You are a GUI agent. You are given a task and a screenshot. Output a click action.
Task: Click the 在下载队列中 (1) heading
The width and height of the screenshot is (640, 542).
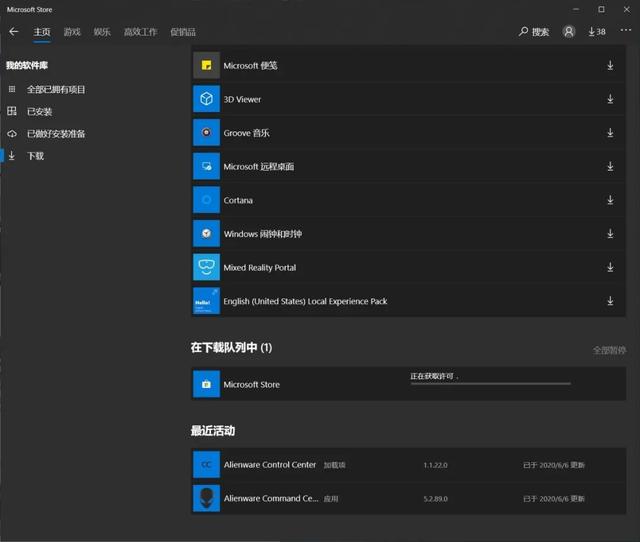[231, 347]
